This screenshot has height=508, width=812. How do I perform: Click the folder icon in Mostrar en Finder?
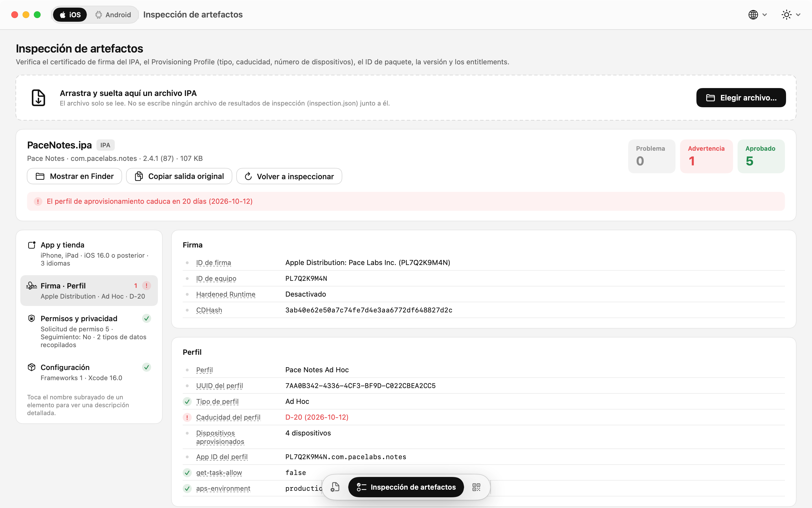tap(40, 176)
